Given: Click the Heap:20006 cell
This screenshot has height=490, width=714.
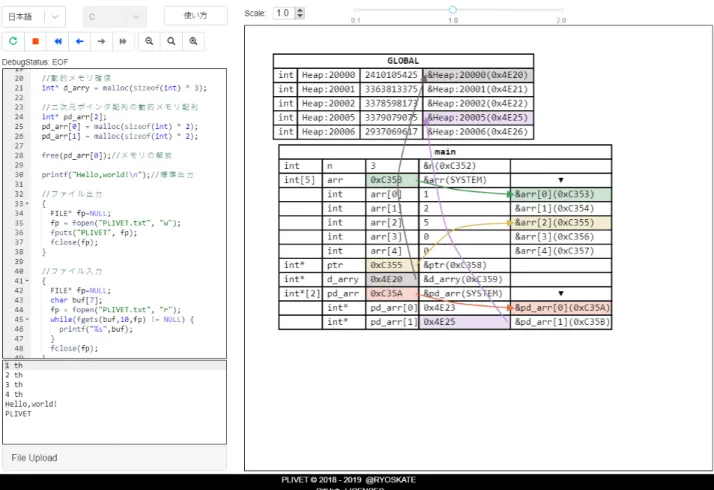Looking at the screenshot, I should (328, 132).
